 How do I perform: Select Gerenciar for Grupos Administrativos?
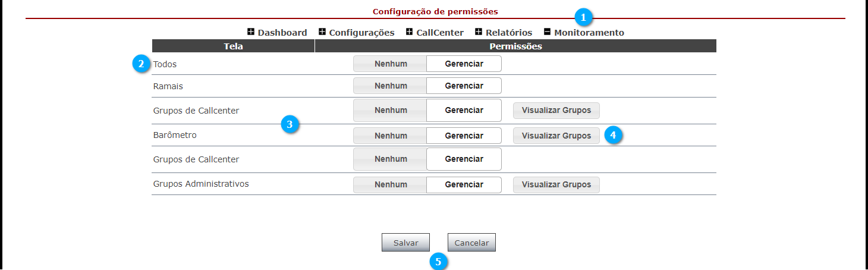464,184
